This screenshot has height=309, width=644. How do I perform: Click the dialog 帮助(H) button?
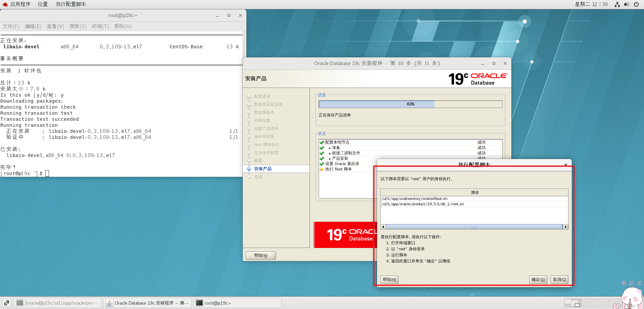coord(389,279)
